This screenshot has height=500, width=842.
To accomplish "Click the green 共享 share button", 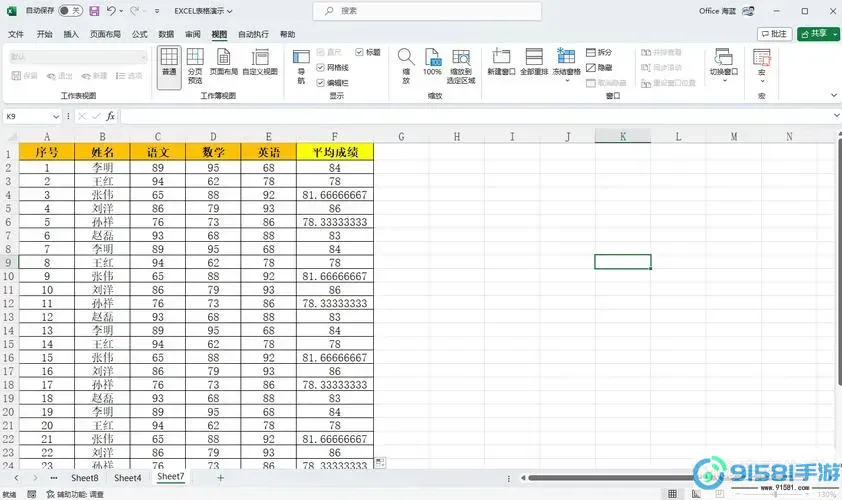I will [x=814, y=34].
